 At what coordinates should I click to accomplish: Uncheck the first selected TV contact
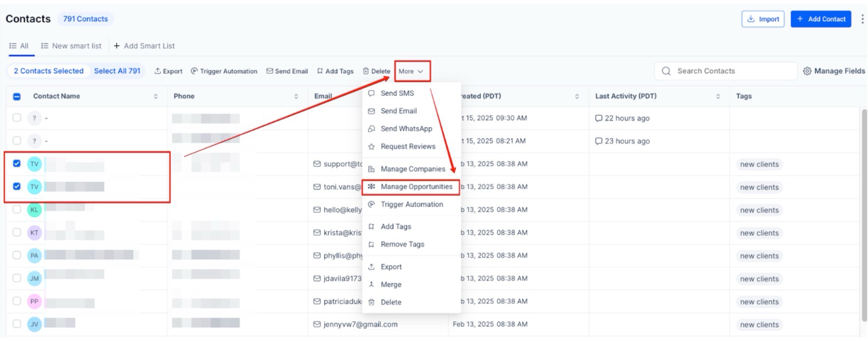[17, 164]
